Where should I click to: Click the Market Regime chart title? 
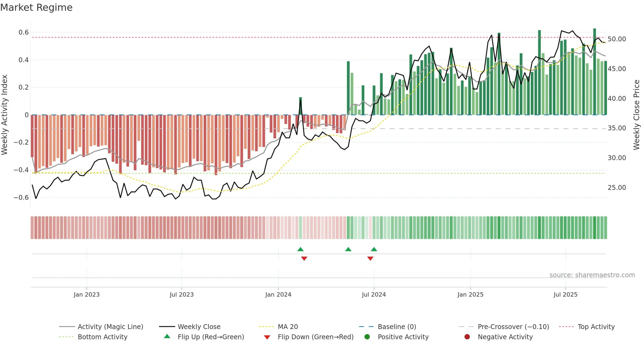click(x=36, y=8)
